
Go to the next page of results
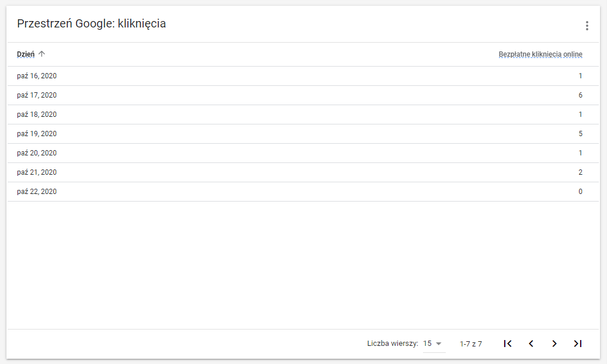554,344
